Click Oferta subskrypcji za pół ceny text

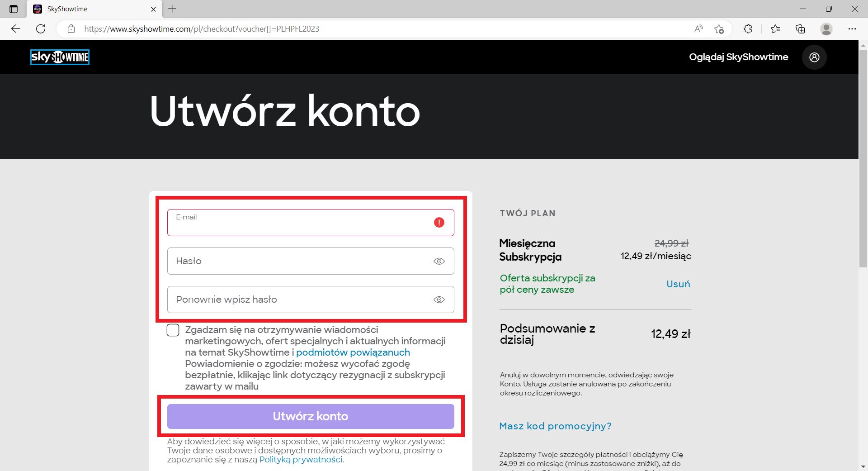point(547,284)
